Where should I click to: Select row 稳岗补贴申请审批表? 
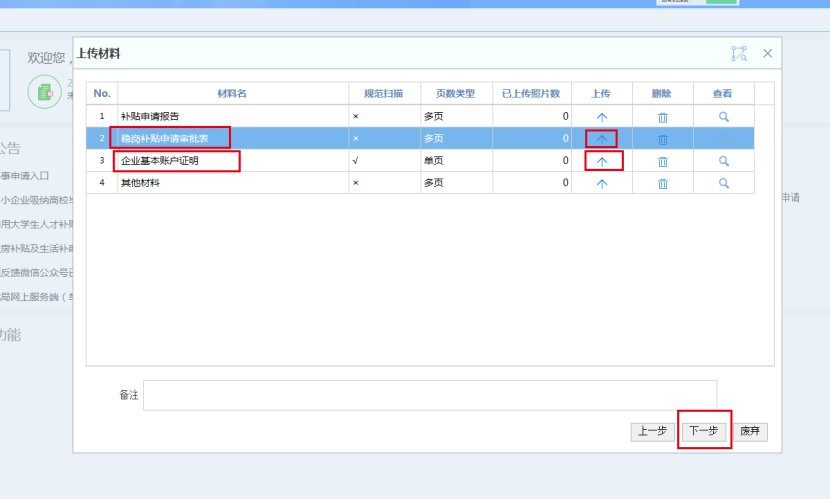[x=420, y=138]
